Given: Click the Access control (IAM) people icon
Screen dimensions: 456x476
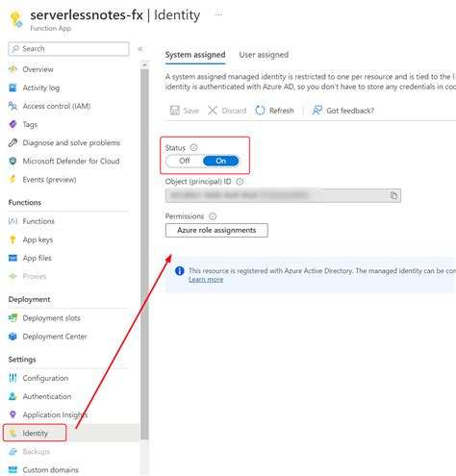Looking at the screenshot, I should [13, 106].
